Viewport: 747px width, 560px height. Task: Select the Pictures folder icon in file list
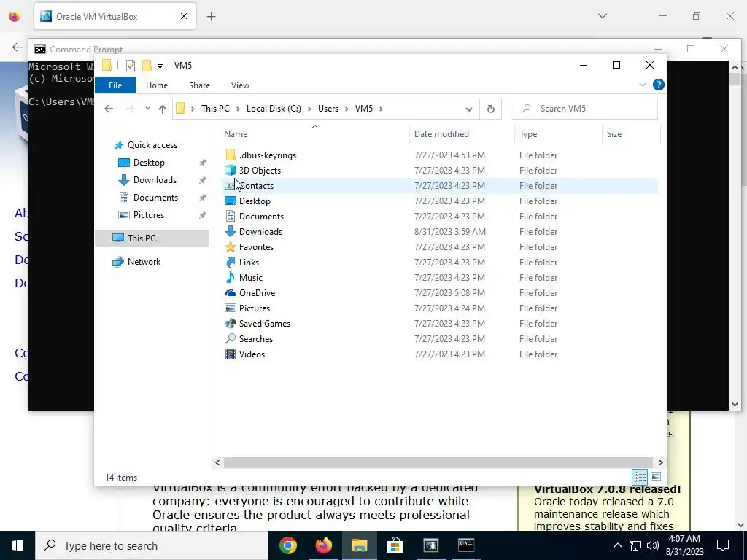tap(231, 308)
